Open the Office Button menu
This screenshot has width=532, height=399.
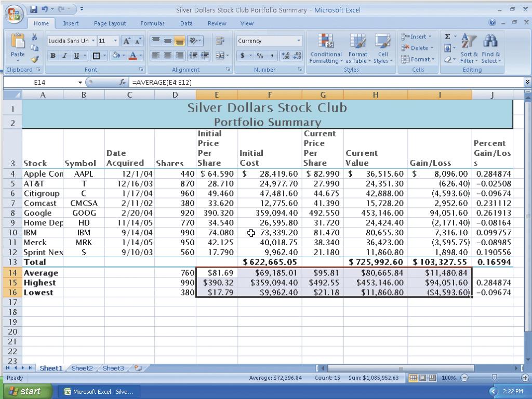14,14
